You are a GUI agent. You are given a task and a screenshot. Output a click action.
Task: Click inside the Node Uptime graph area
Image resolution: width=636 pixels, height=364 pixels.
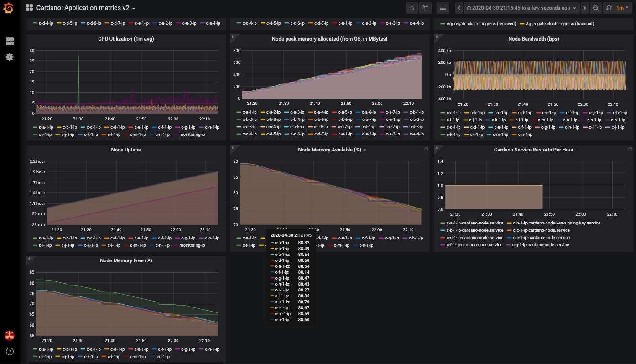point(132,192)
